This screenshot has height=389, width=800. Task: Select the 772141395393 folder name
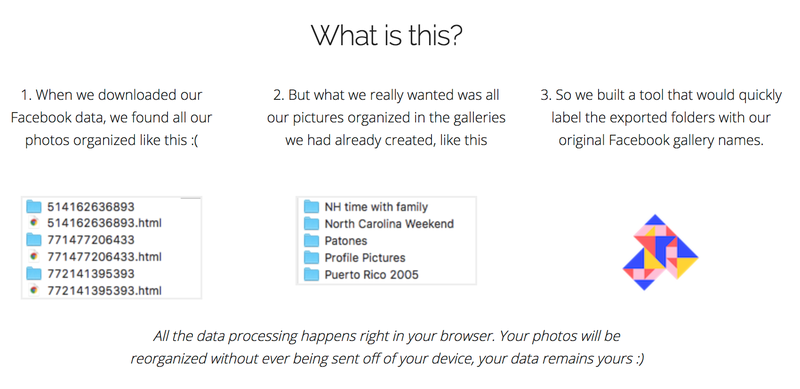pos(91,274)
